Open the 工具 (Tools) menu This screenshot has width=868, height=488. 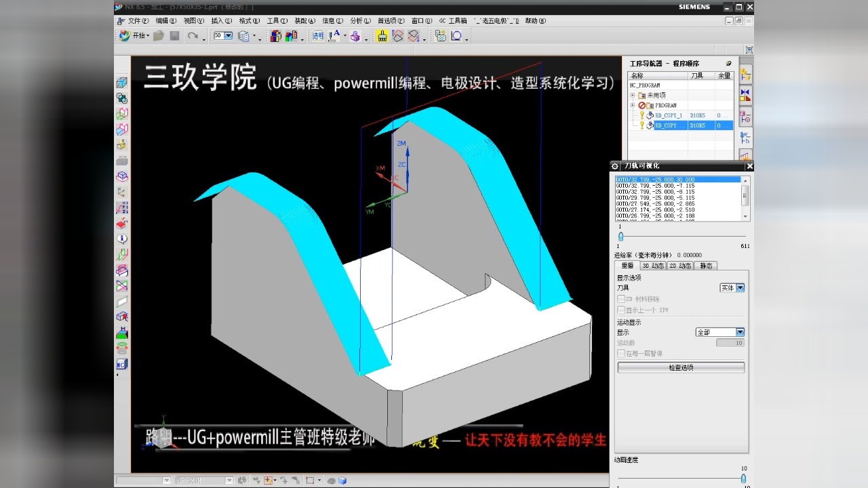[x=277, y=20]
